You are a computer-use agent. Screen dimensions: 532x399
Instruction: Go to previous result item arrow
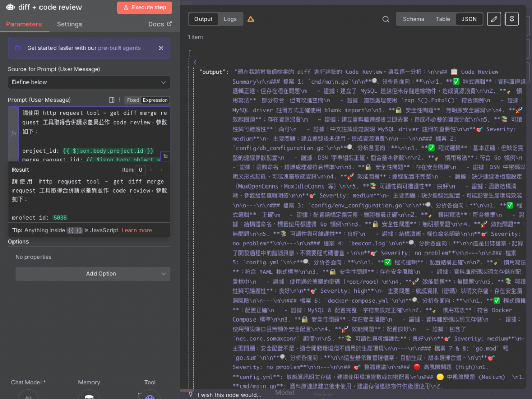click(x=151, y=170)
